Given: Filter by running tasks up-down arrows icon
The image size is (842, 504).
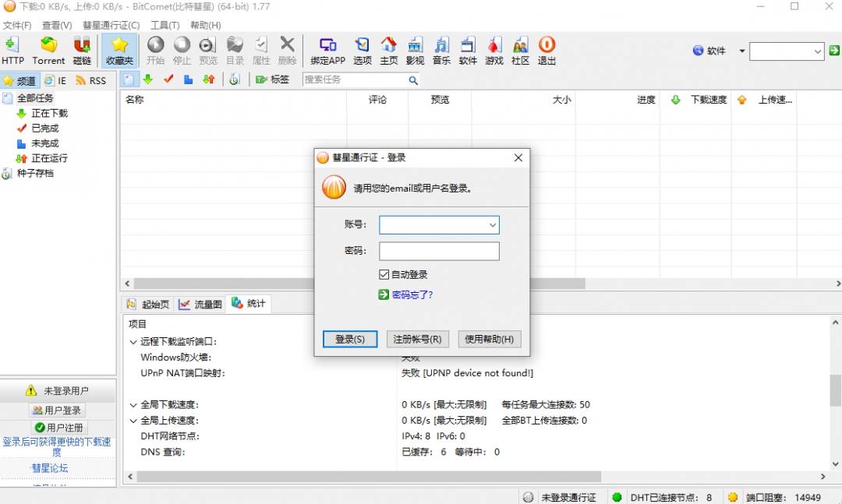Looking at the screenshot, I should 209,79.
